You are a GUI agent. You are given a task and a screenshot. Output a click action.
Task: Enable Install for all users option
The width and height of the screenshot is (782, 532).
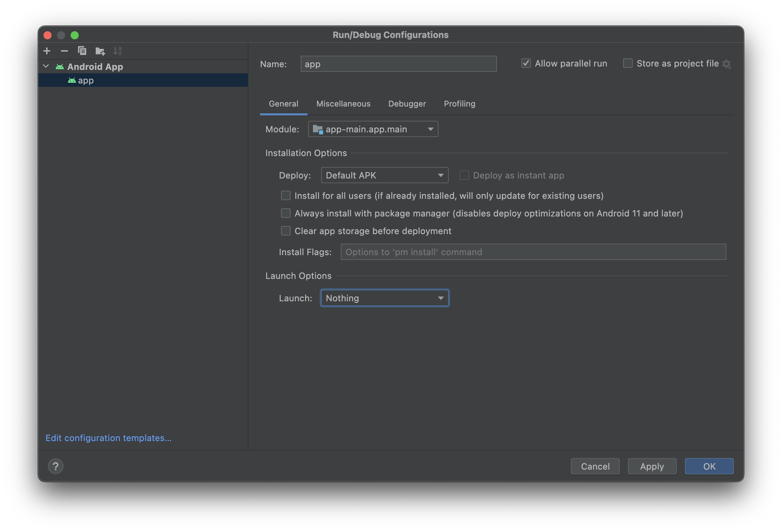click(x=286, y=196)
